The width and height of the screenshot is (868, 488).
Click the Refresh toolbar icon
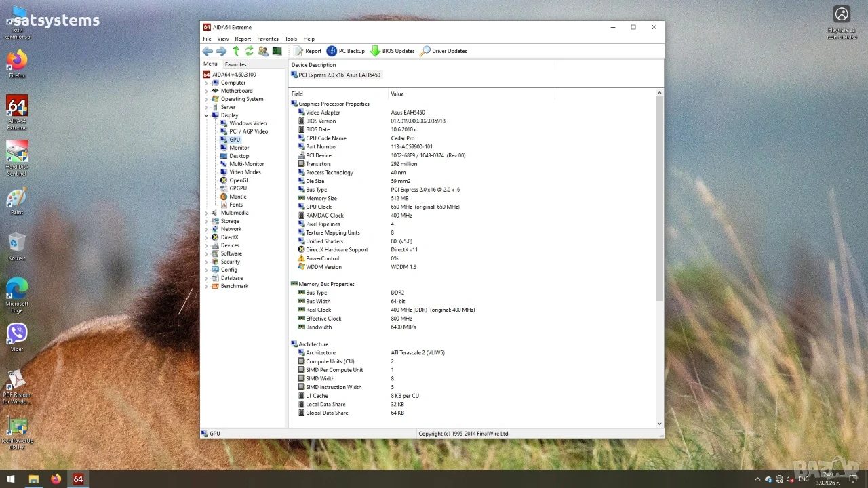[250, 51]
